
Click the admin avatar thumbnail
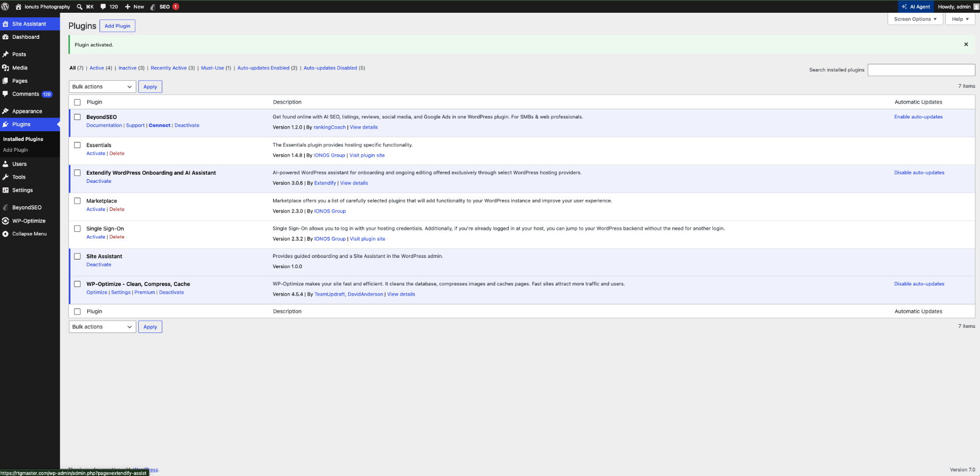click(976, 7)
